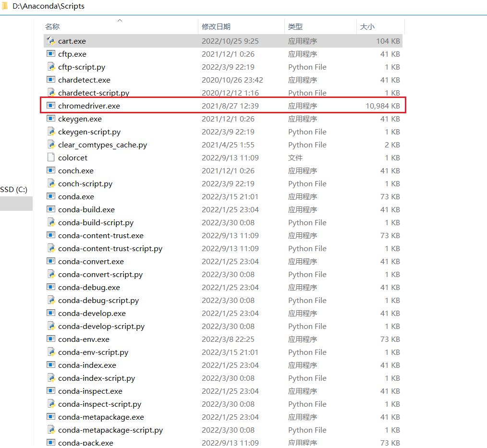Click the conda-inspect.exe file name
487x448 pixels.
(90, 391)
